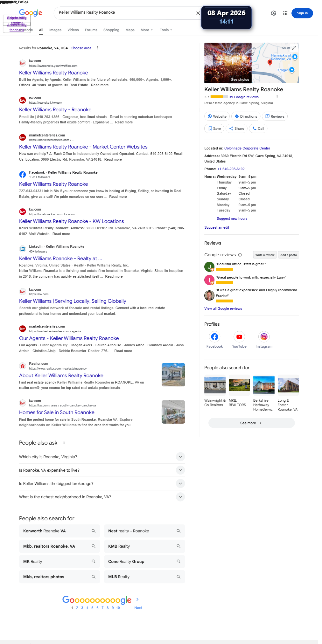This screenshot has height=644, width=322.
Task: Switch to the Images tab
Action: click(55, 30)
